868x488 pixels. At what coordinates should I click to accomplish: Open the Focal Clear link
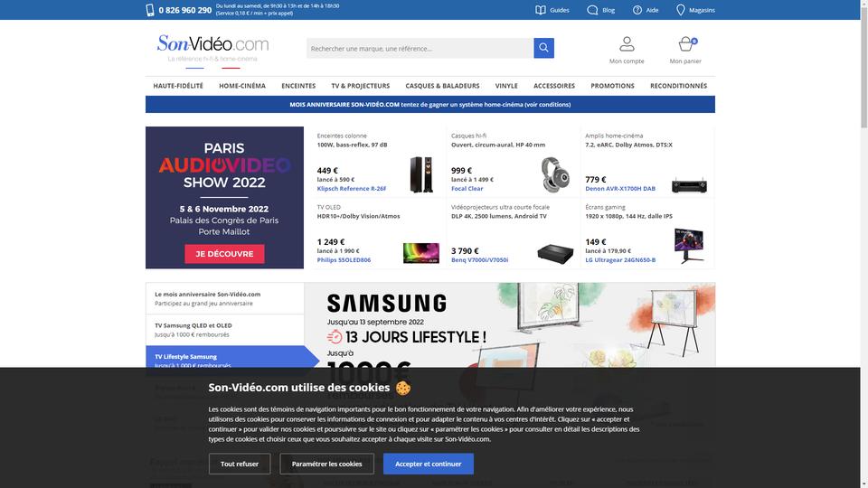pos(467,189)
